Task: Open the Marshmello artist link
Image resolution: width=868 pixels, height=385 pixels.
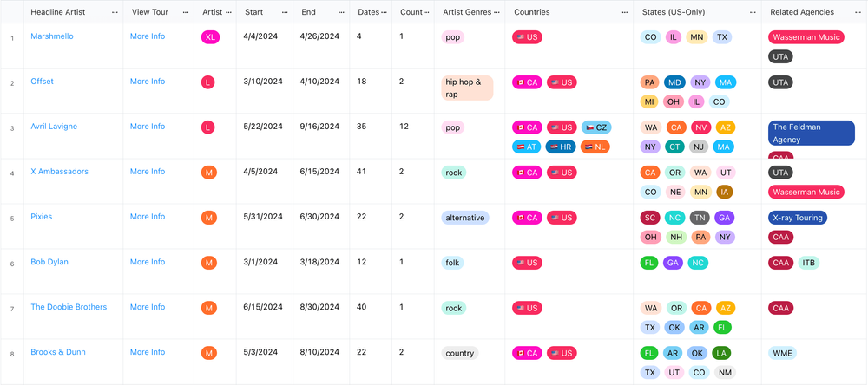Action: coord(51,36)
